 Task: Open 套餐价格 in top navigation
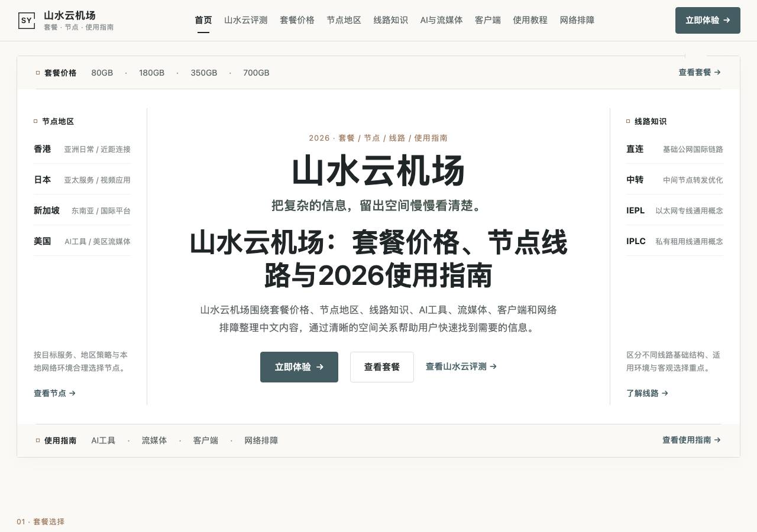[x=297, y=20]
